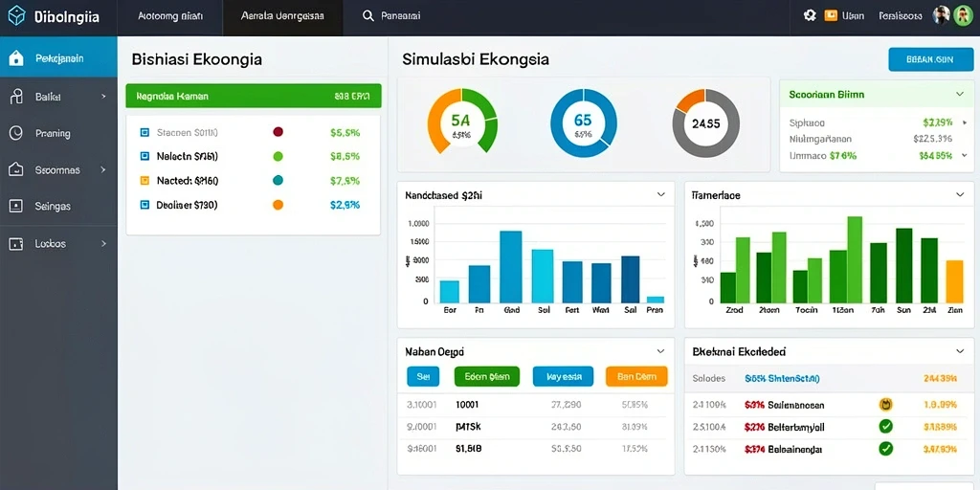
Task: Click the search magnifier icon
Action: pyautogui.click(x=368, y=16)
